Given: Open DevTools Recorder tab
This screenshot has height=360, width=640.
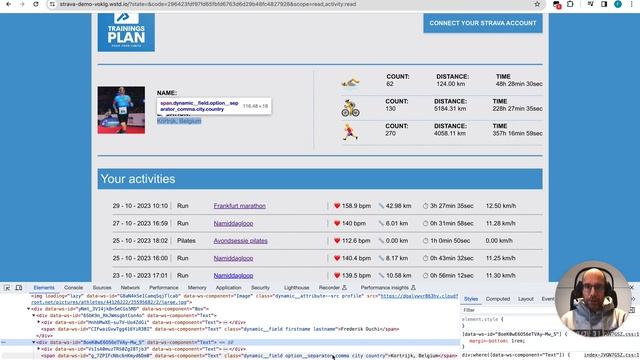Looking at the screenshot, I should pos(332,288).
